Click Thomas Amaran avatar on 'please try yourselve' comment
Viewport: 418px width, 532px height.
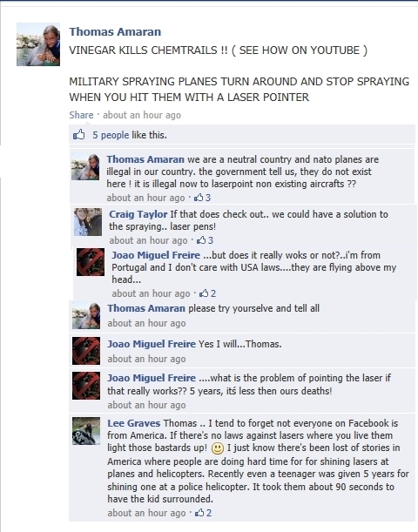86,315
